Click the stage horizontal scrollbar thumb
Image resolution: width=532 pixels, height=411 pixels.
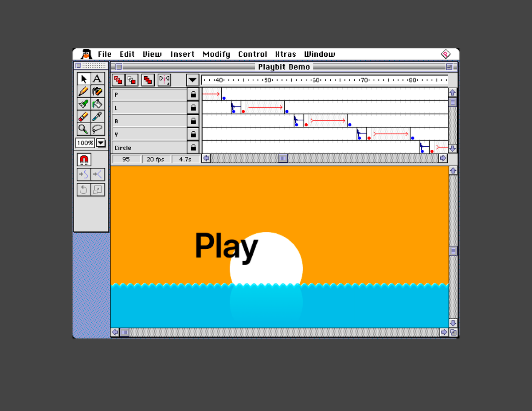[125, 332]
